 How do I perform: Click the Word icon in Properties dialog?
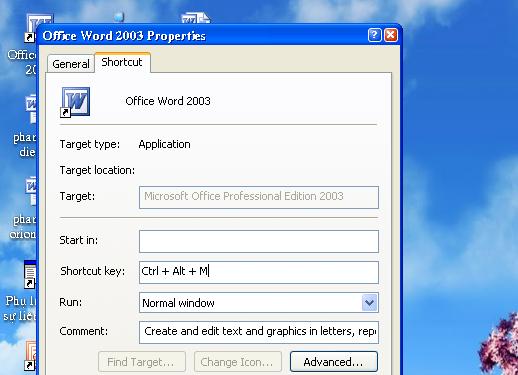click(x=75, y=102)
